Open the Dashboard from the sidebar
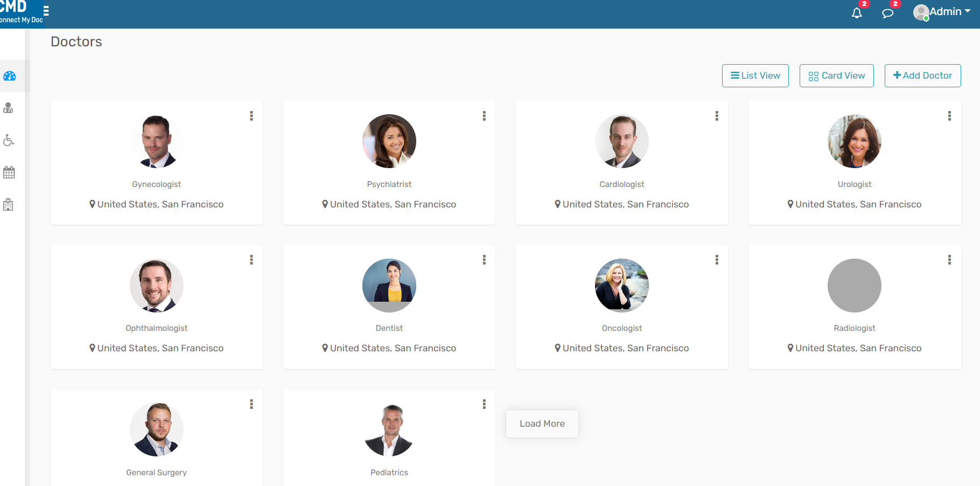 click(x=9, y=76)
